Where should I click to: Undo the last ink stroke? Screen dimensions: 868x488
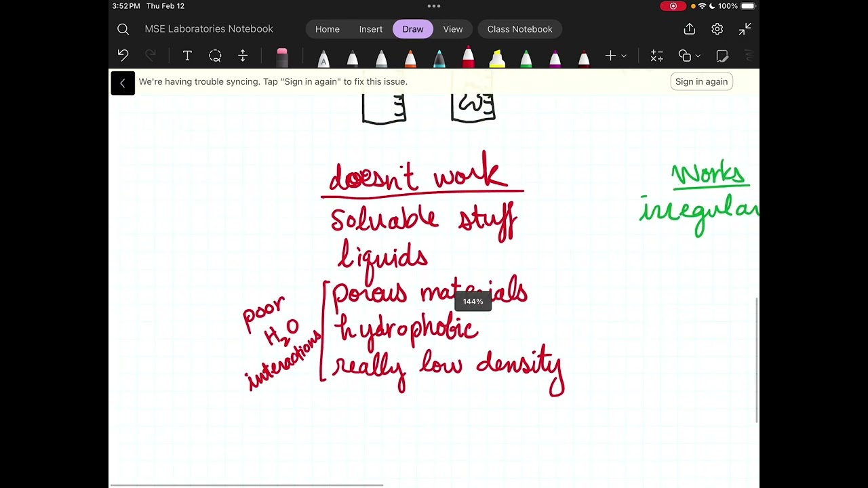123,56
